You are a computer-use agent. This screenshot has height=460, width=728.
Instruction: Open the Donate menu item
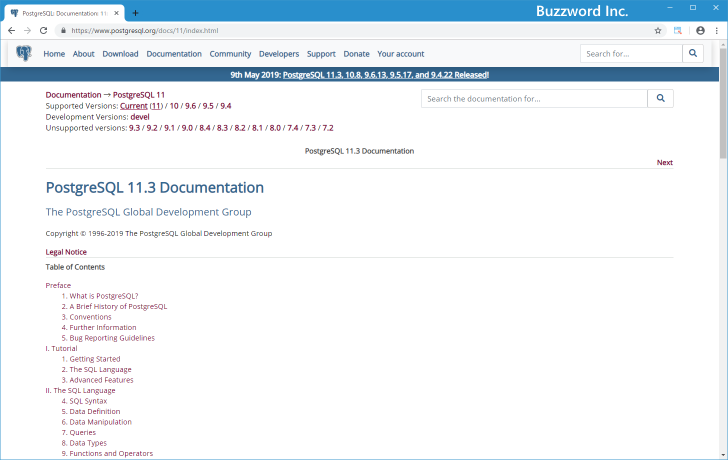(357, 54)
